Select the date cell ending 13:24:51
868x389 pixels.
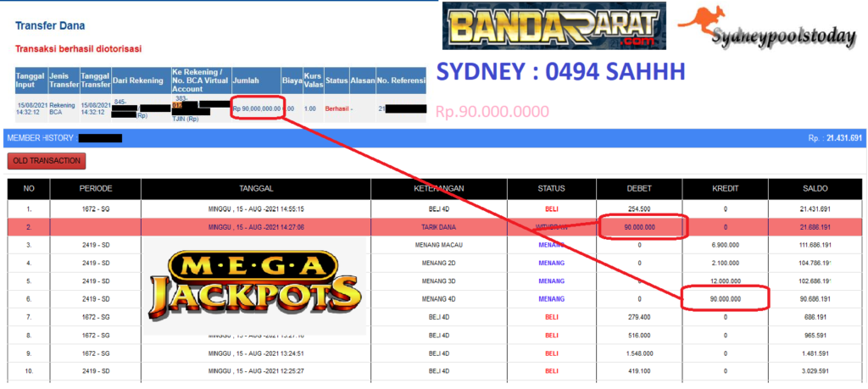point(256,353)
